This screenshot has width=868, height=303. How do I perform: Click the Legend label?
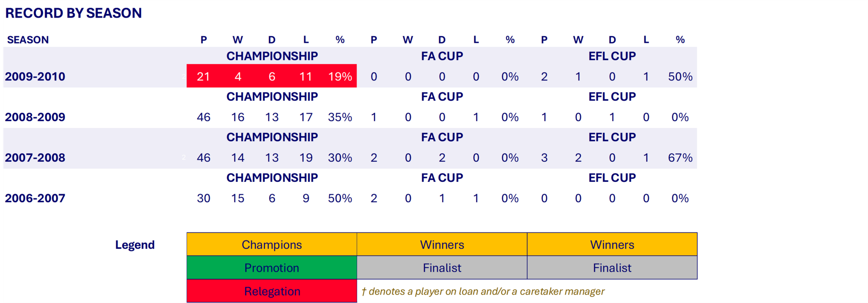[135, 245]
